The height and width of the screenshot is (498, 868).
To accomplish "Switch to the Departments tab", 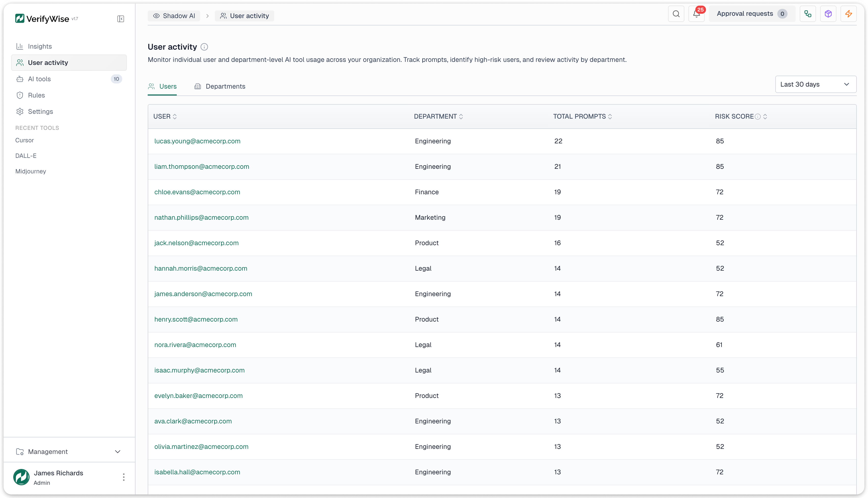I will coord(225,87).
